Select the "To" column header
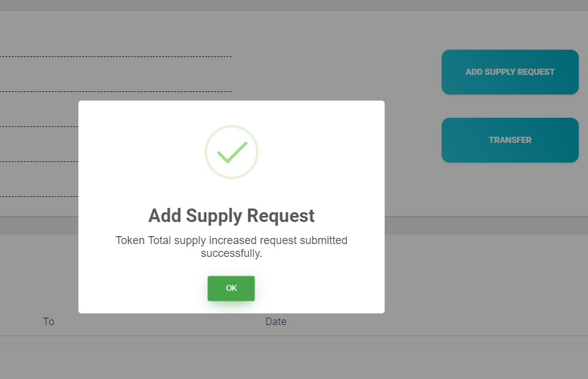 click(48, 321)
